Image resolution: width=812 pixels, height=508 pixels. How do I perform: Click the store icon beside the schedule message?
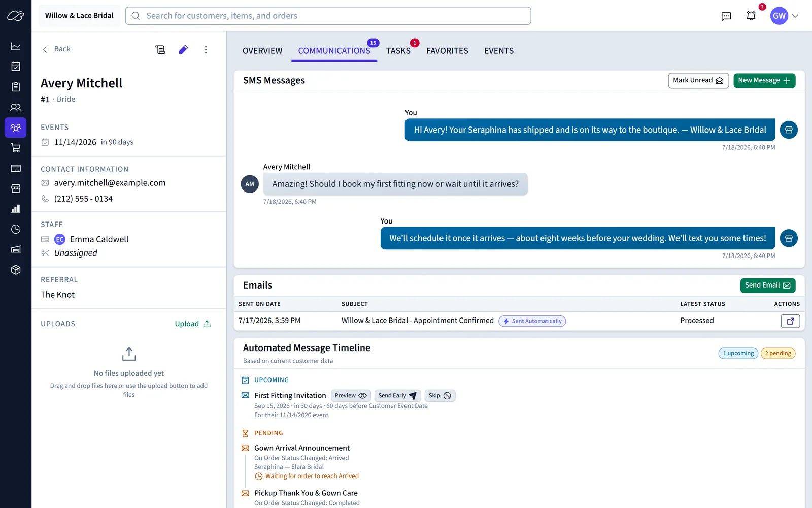789,238
